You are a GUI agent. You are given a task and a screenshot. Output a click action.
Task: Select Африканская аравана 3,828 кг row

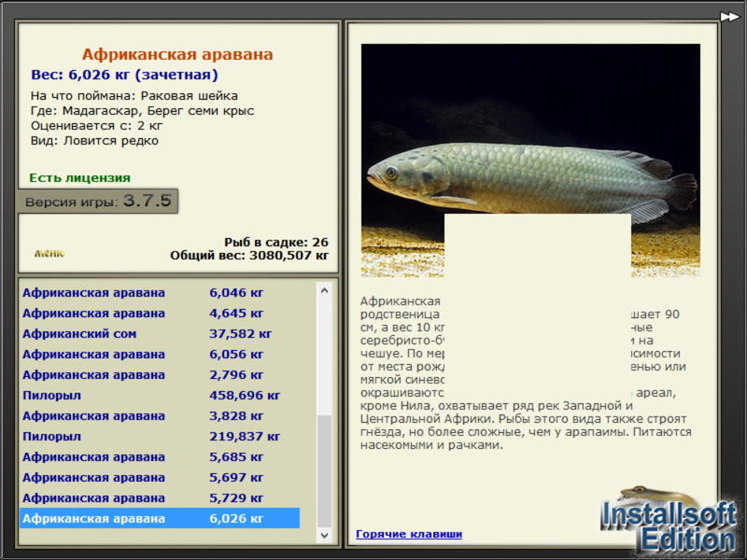[x=160, y=415]
